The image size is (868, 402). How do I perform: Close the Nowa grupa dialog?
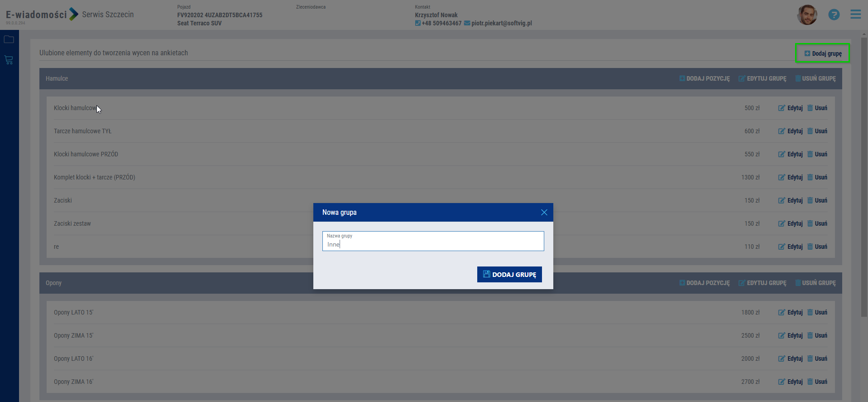pyautogui.click(x=544, y=213)
